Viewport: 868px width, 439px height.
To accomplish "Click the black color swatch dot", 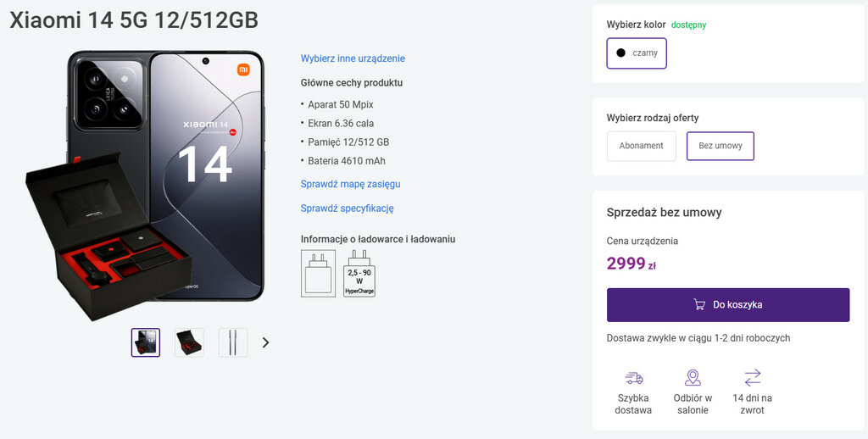I will [x=620, y=53].
